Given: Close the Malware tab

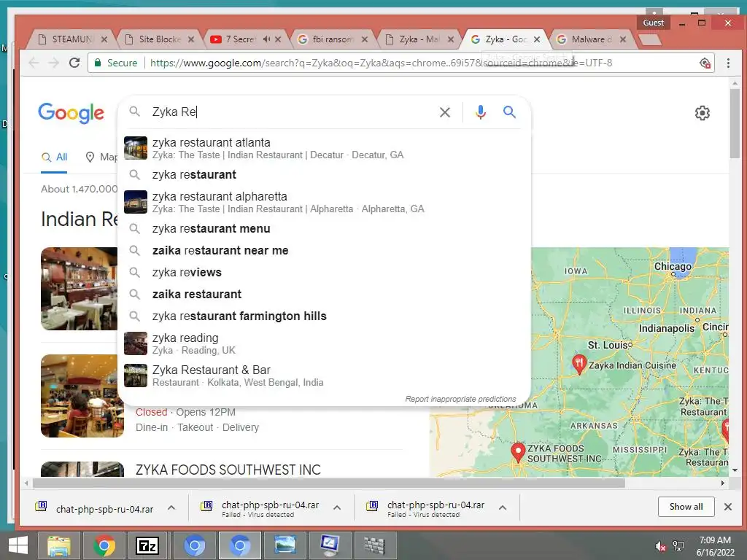Looking at the screenshot, I should 623,39.
